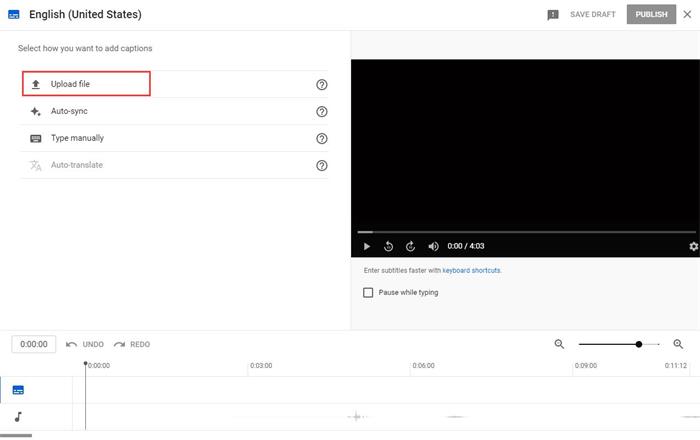Click the REDO button

tap(132, 345)
